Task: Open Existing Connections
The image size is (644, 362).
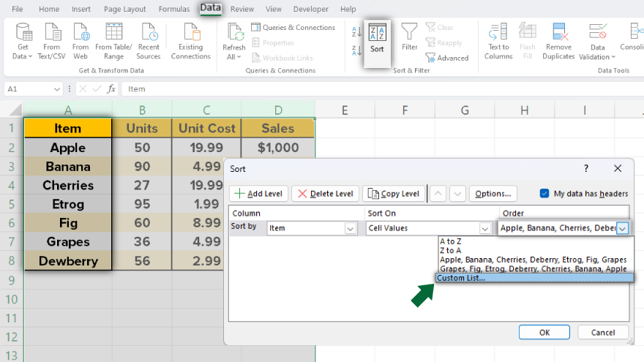Action: point(190,42)
